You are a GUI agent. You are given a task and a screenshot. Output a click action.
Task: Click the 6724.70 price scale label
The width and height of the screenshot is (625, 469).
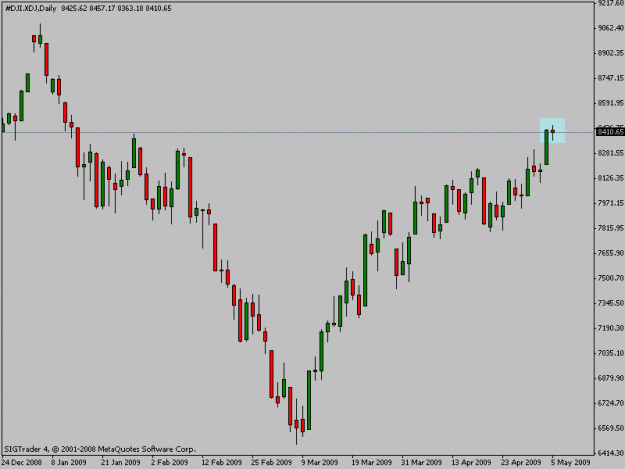(611, 403)
